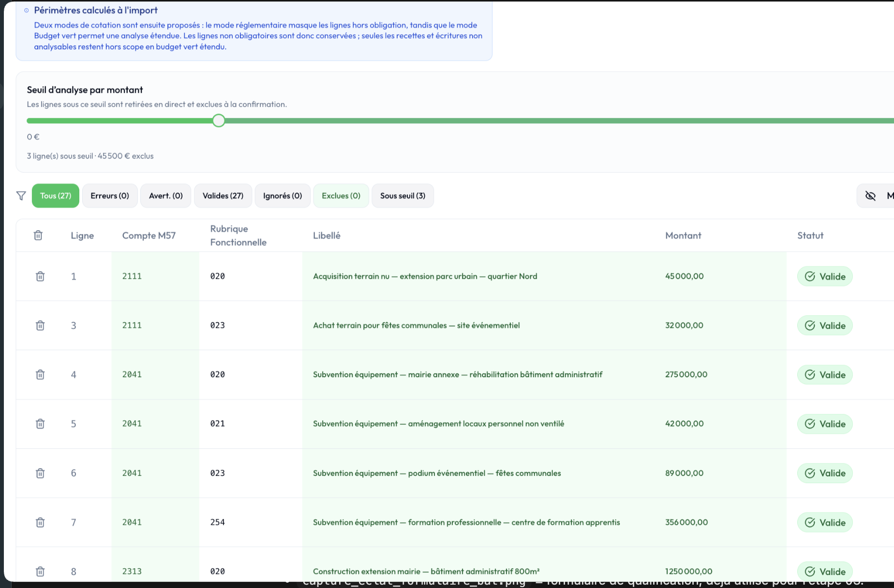894x588 pixels.
Task: Click Valide status badge for line 7
Action: 824,522
